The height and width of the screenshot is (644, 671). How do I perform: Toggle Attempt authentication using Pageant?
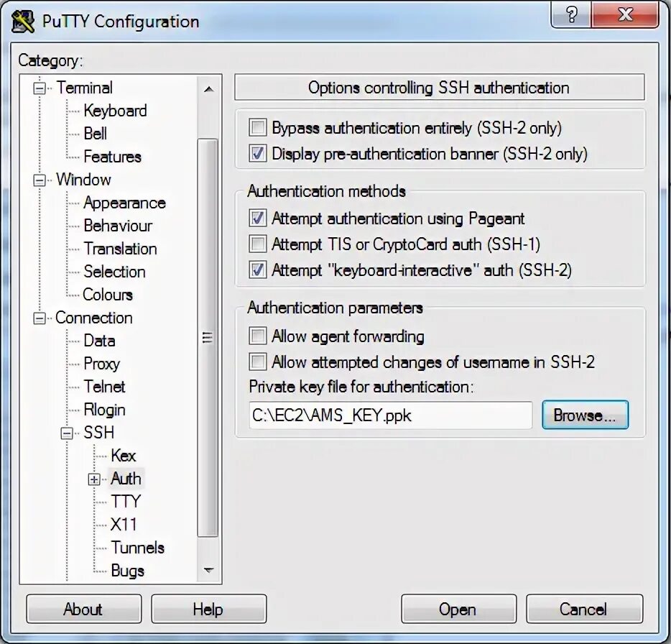tap(258, 218)
